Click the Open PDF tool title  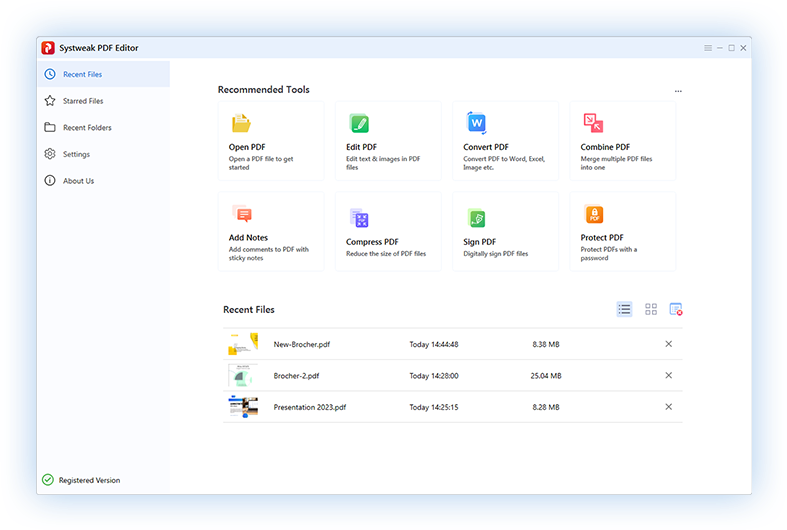pyautogui.click(x=247, y=147)
